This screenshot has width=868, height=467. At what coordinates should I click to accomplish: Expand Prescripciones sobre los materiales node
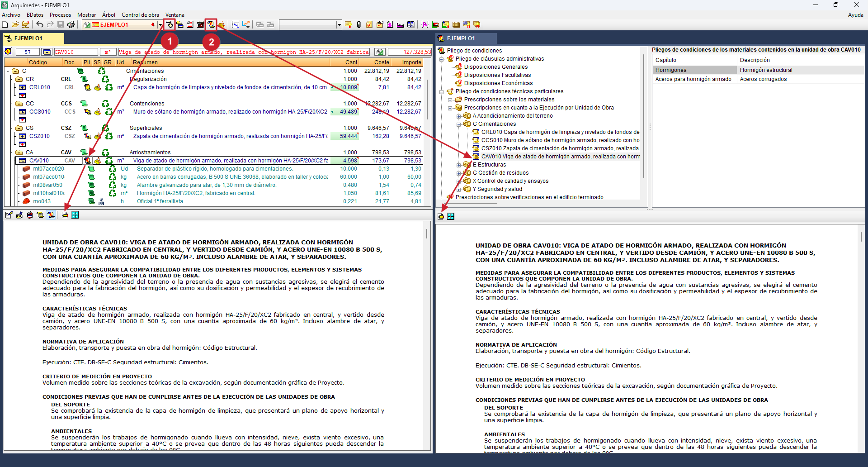tap(450, 100)
